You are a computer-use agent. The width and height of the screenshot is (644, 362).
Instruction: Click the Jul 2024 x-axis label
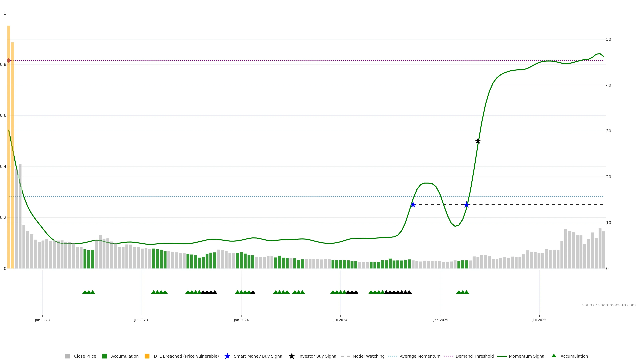[340, 320]
